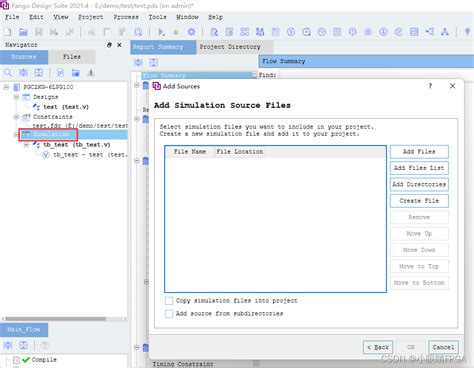474x368 pixels.
Task: Collapse the tb_test simulation node
Action: pyautogui.click(x=26, y=145)
